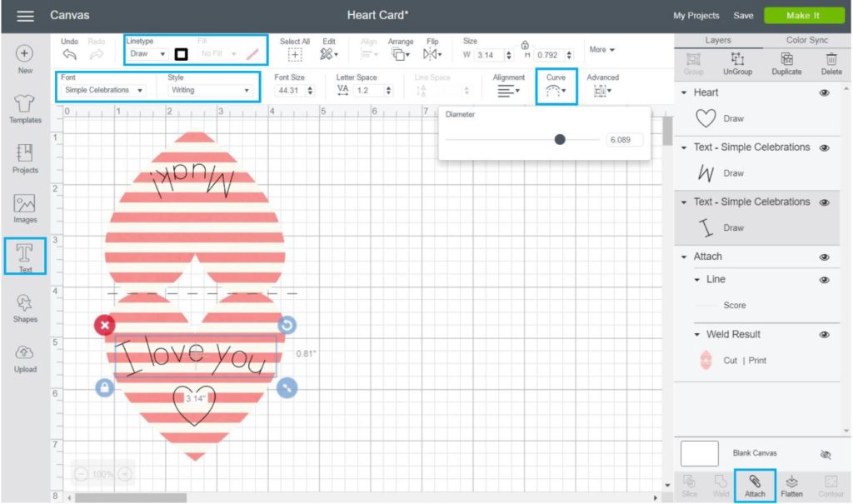Viewport: 853px width, 504px height.
Task: Open the Edit scissors tool
Action: point(328,54)
